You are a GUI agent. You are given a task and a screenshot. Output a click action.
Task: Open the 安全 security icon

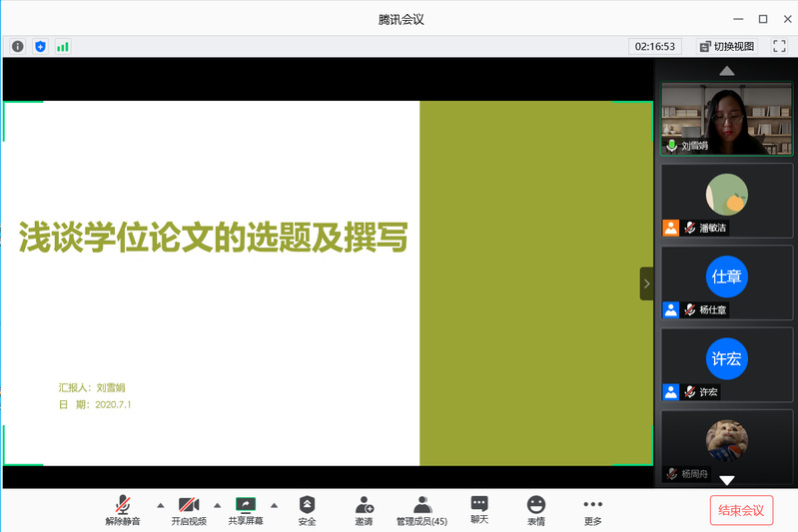click(x=307, y=510)
